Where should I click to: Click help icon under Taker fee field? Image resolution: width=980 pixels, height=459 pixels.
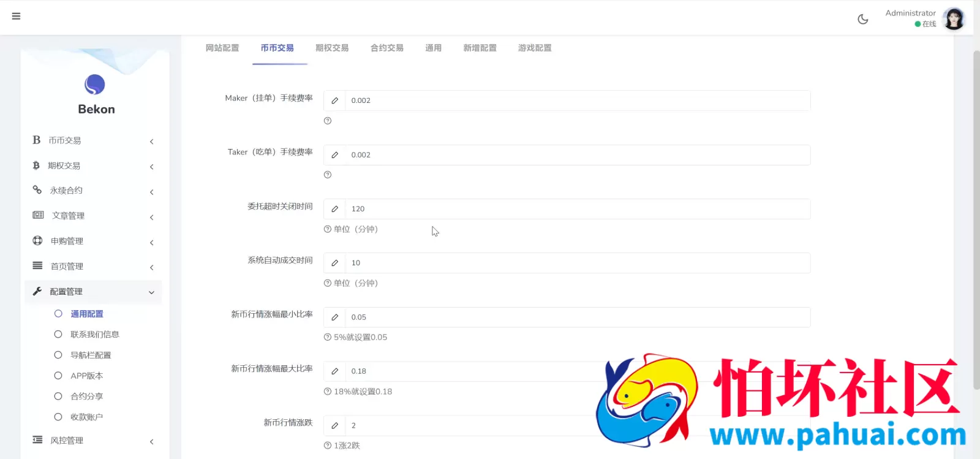pyautogui.click(x=328, y=175)
